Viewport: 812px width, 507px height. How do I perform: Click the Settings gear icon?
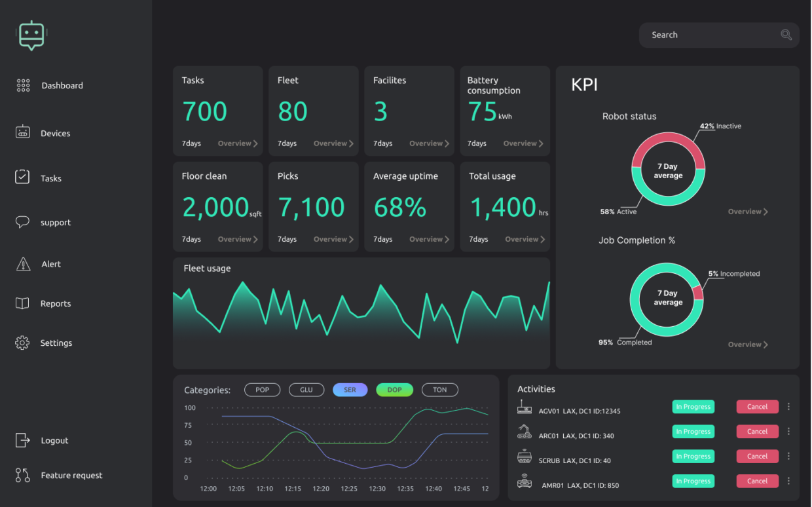tap(22, 343)
